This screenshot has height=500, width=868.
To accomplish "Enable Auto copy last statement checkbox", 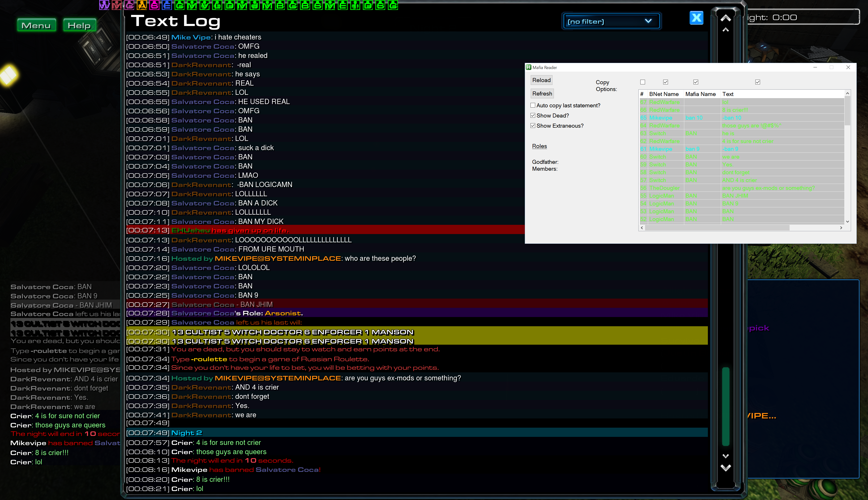I will [533, 105].
